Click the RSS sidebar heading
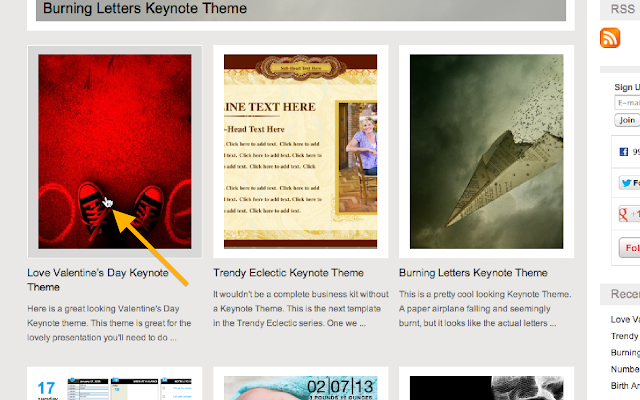Viewport: 640px width, 400px height. click(x=622, y=9)
